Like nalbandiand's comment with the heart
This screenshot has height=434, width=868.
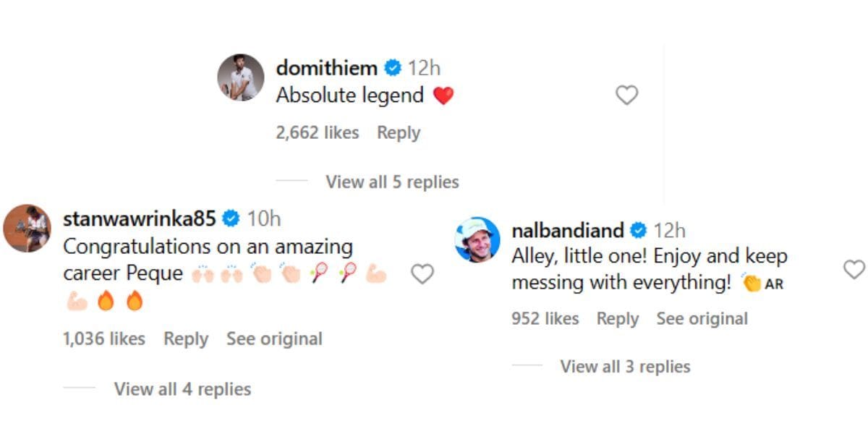click(854, 270)
